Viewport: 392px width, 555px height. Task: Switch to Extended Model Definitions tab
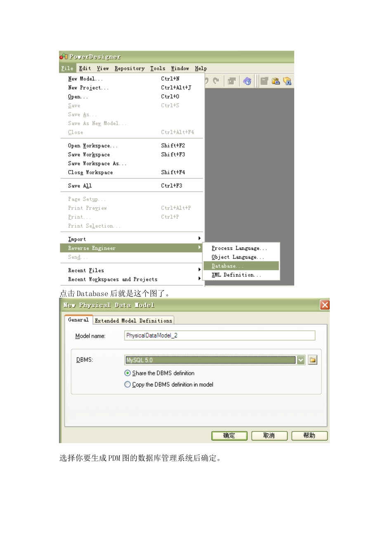click(x=133, y=320)
